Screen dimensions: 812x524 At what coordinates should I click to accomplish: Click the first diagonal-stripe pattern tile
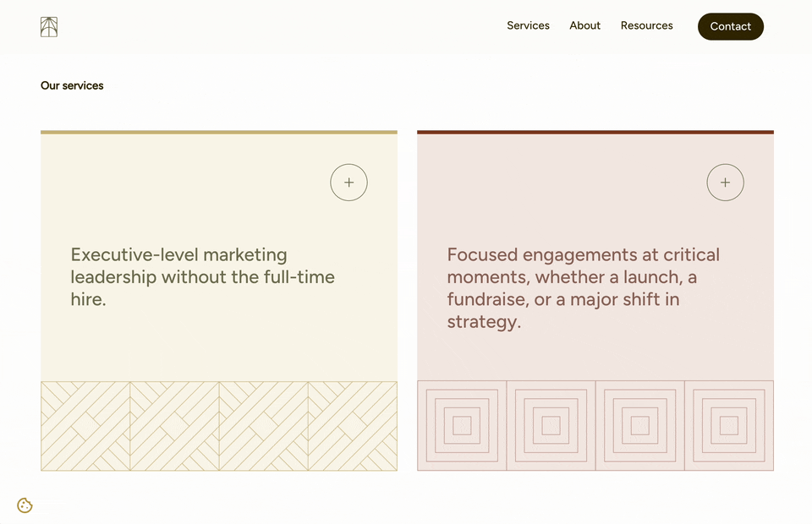[x=85, y=426]
